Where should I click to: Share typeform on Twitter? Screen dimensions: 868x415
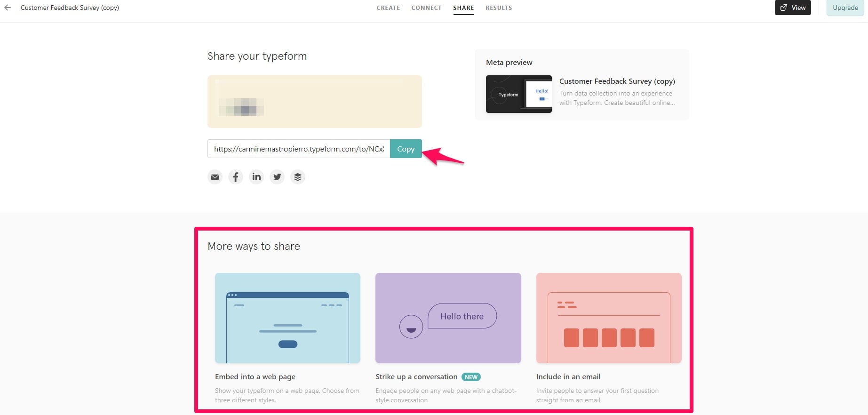[x=277, y=177]
